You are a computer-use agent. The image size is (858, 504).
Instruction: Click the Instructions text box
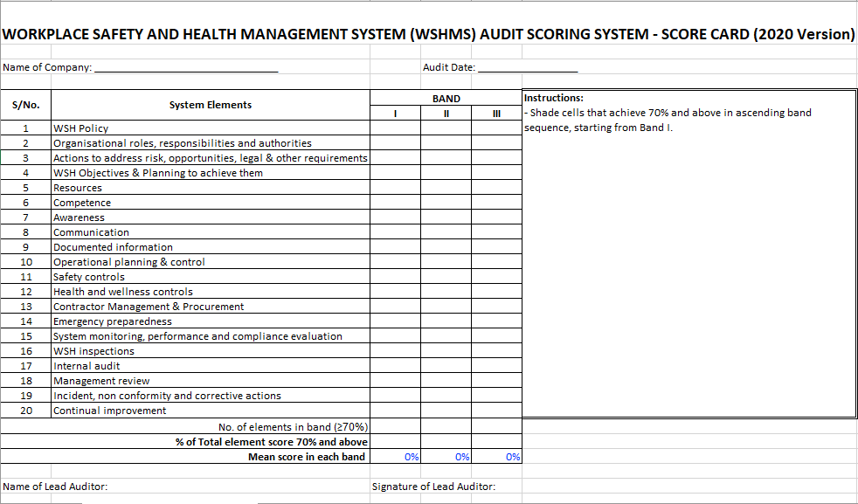pyautogui.click(x=688, y=253)
